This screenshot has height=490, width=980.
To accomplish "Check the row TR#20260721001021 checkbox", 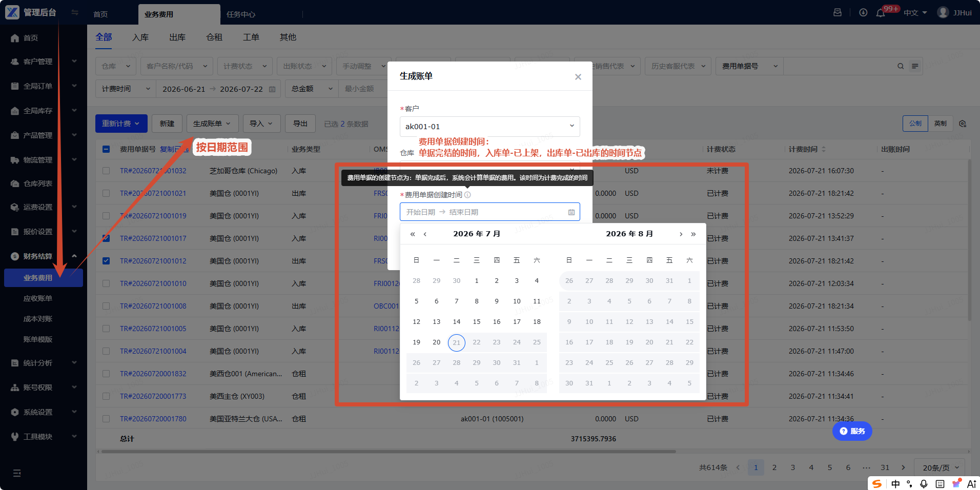I will point(106,193).
